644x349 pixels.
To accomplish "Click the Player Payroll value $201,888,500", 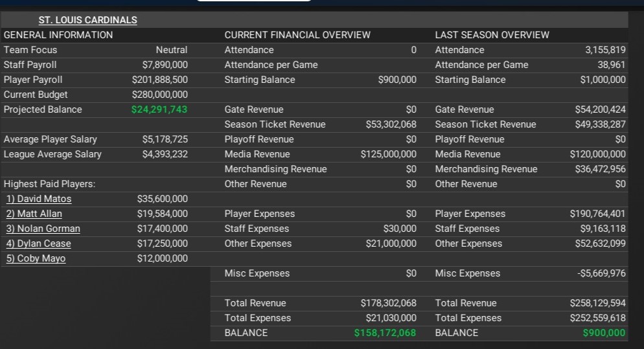I will (160, 80).
